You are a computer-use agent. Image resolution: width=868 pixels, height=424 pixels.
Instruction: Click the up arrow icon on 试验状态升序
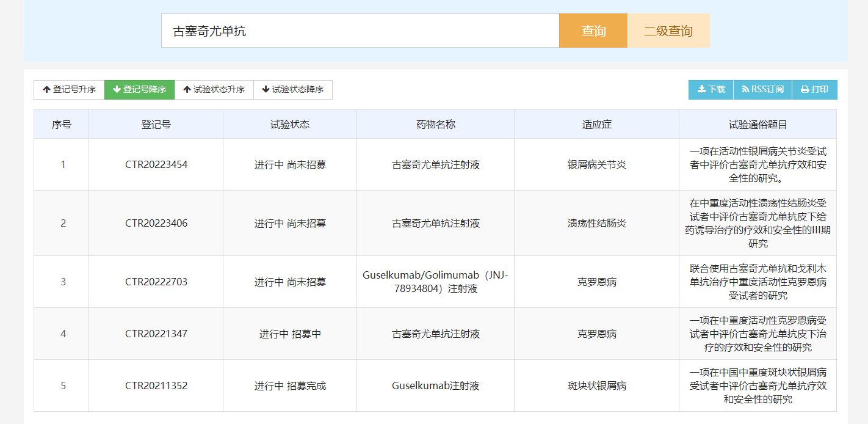[186, 90]
